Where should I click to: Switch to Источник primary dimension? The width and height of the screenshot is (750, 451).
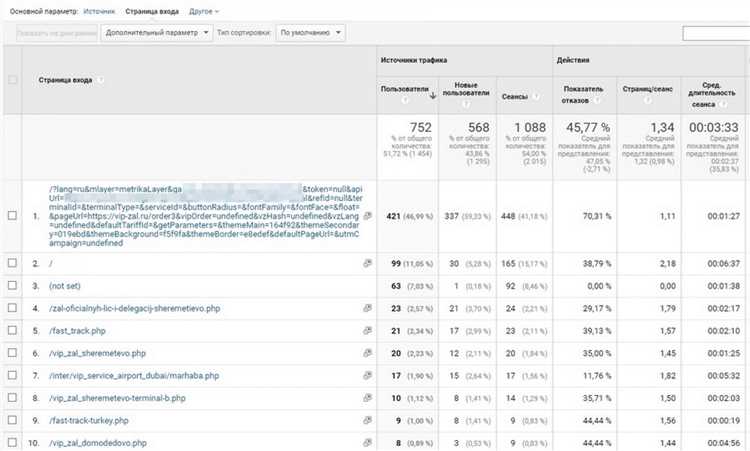(99, 10)
